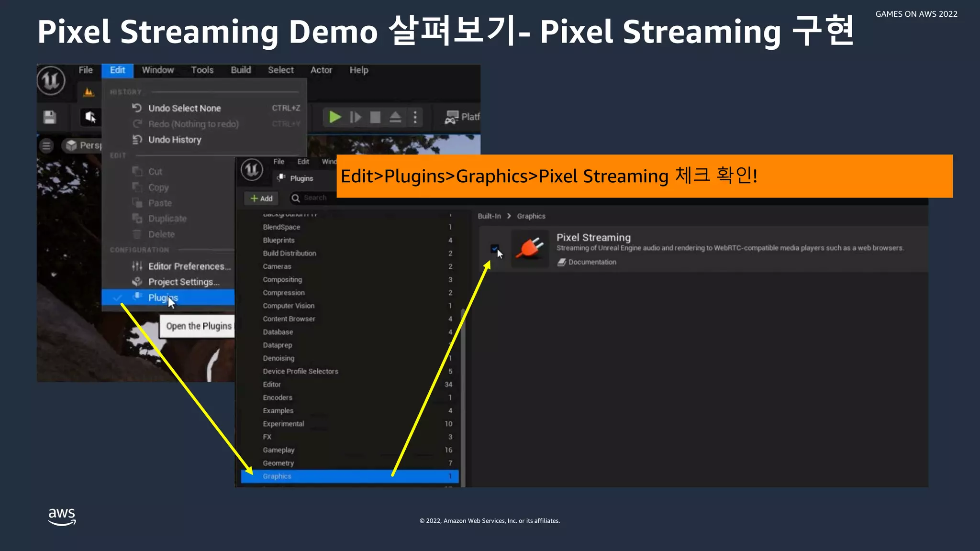
Task: Click the Undo History icon
Action: (137, 140)
